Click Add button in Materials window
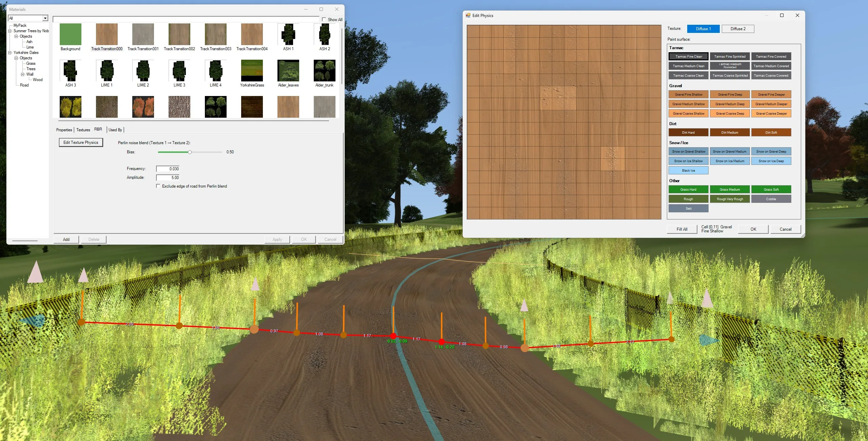The width and height of the screenshot is (868, 441). (x=66, y=239)
